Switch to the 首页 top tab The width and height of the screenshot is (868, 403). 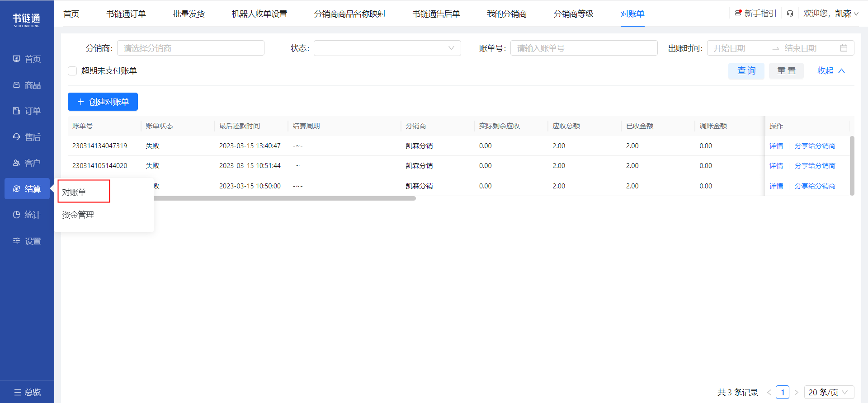coord(71,14)
